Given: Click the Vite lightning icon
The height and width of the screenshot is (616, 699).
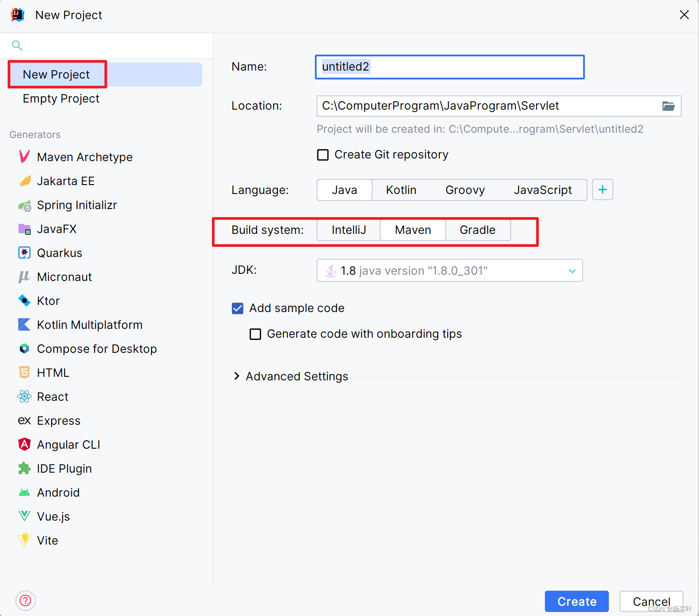Looking at the screenshot, I should click(24, 540).
